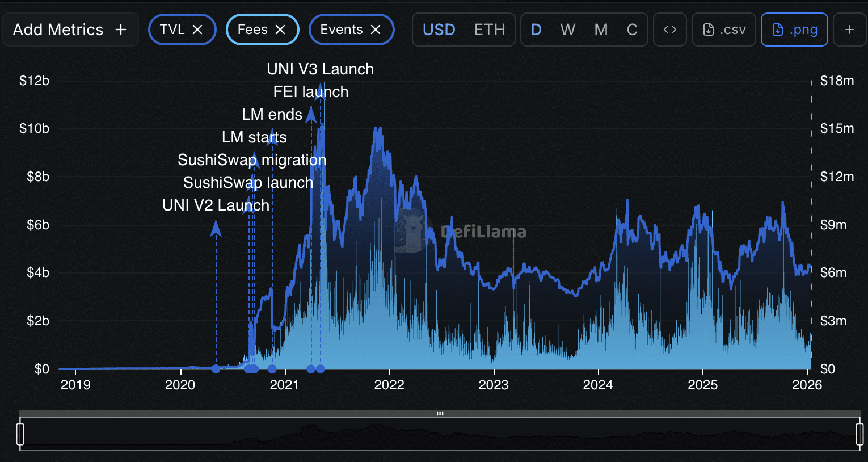Viewport: 868px width, 462px height.
Task: Click the plus icon inside the Add Metrics button
Action: pos(121,30)
